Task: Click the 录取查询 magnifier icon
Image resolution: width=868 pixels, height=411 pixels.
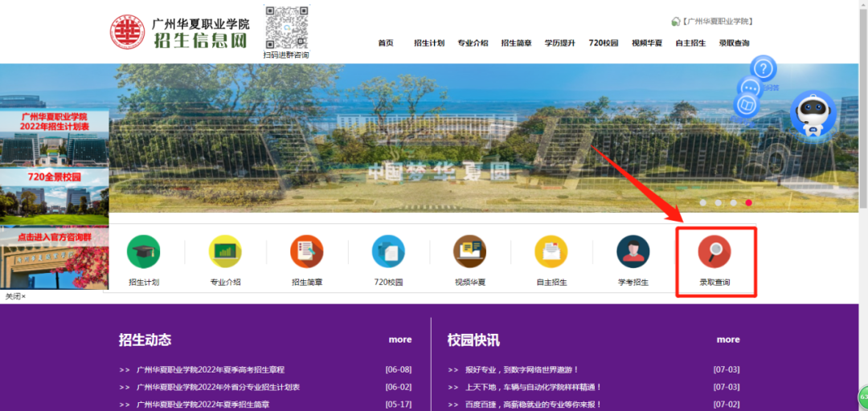Action: click(714, 252)
